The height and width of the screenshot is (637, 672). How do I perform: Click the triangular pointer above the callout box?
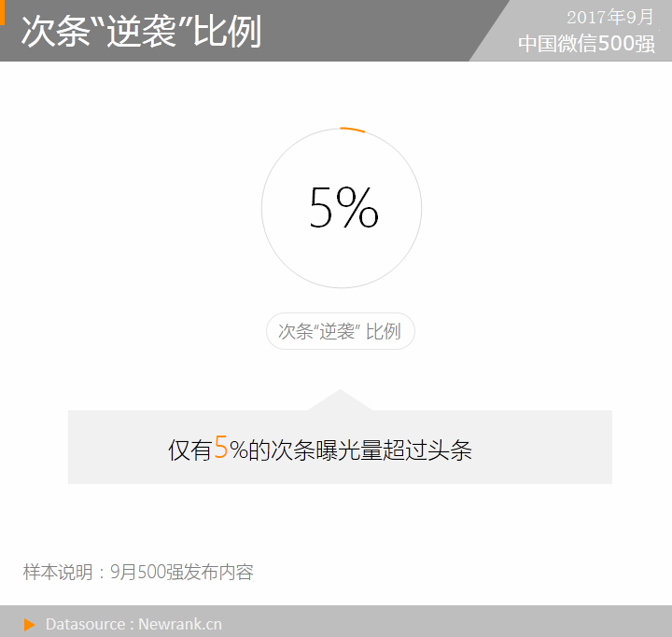click(x=340, y=400)
